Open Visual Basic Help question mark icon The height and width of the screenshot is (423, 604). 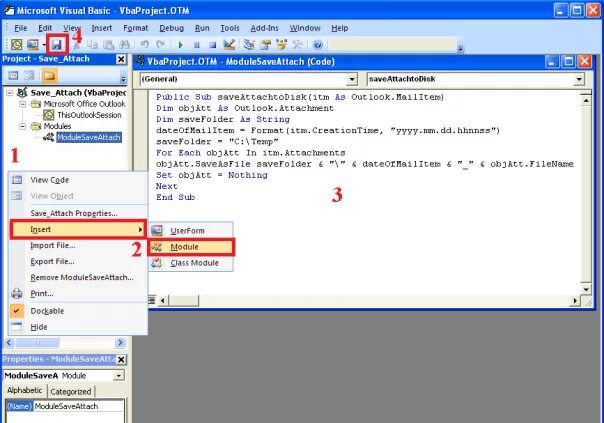(317, 45)
